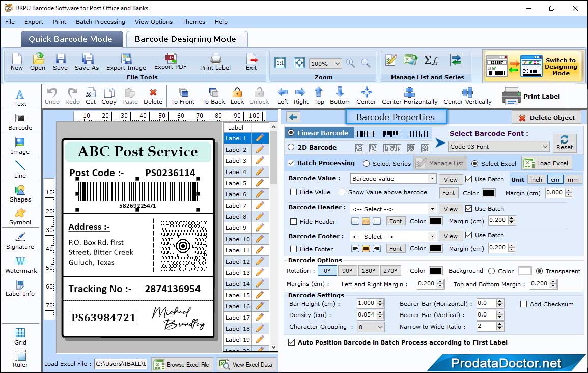Open the series formula (Σfx) tool

[431, 61]
